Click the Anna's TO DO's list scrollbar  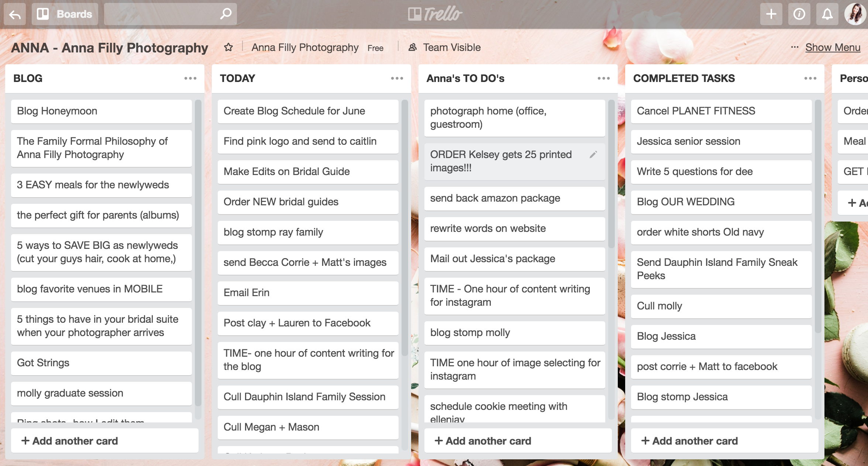pos(611,174)
